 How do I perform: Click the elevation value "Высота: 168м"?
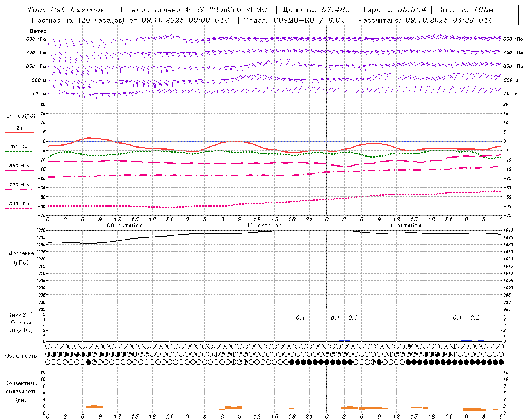pos(465,10)
